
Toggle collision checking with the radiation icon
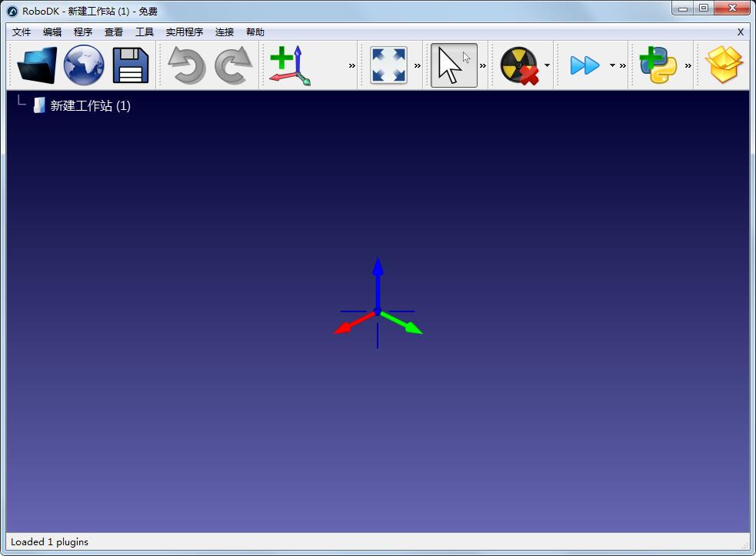(x=519, y=65)
